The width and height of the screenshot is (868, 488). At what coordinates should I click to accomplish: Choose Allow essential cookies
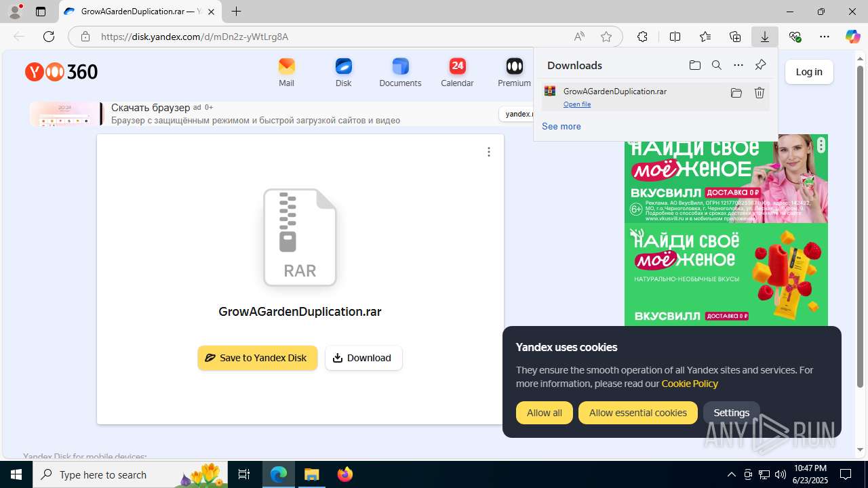point(637,413)
